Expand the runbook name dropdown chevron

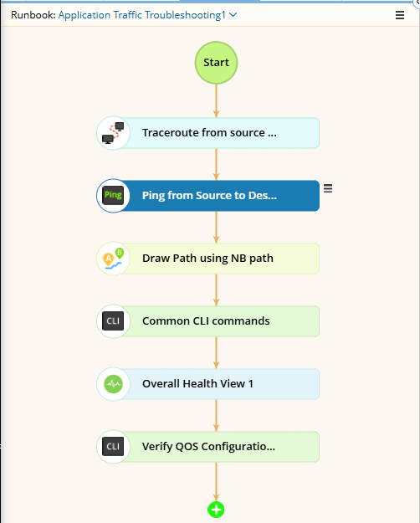[233, 15]
